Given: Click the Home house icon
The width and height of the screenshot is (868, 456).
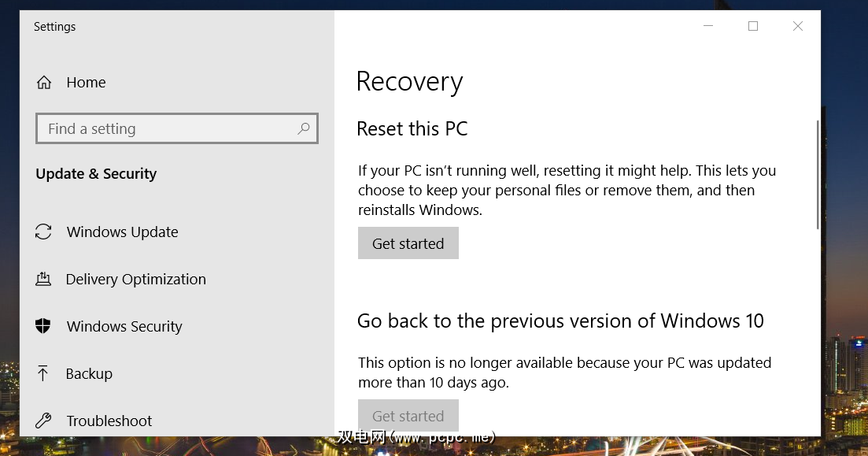Looking at the screenshot, I should coord(44,83).
